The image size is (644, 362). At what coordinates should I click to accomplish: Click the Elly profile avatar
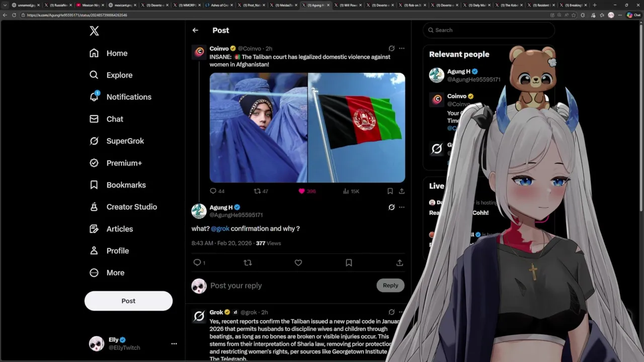[x=96, y=344]
